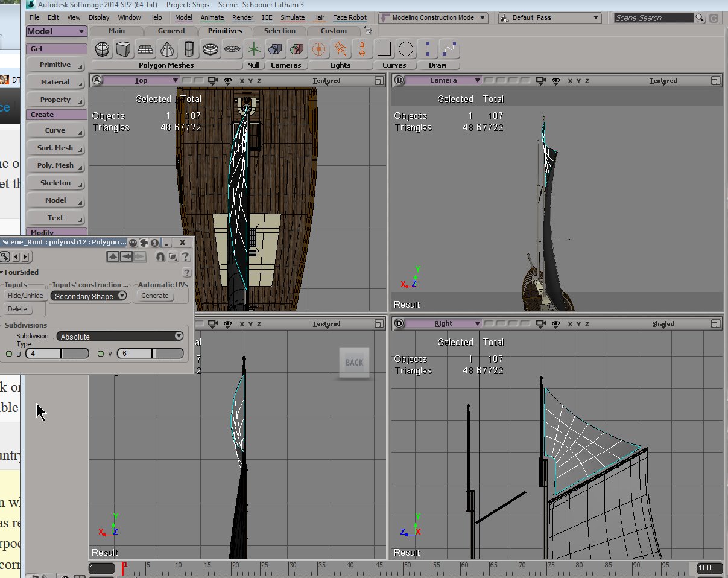Create a polygon mesh sphere primitive

(103, 49)
